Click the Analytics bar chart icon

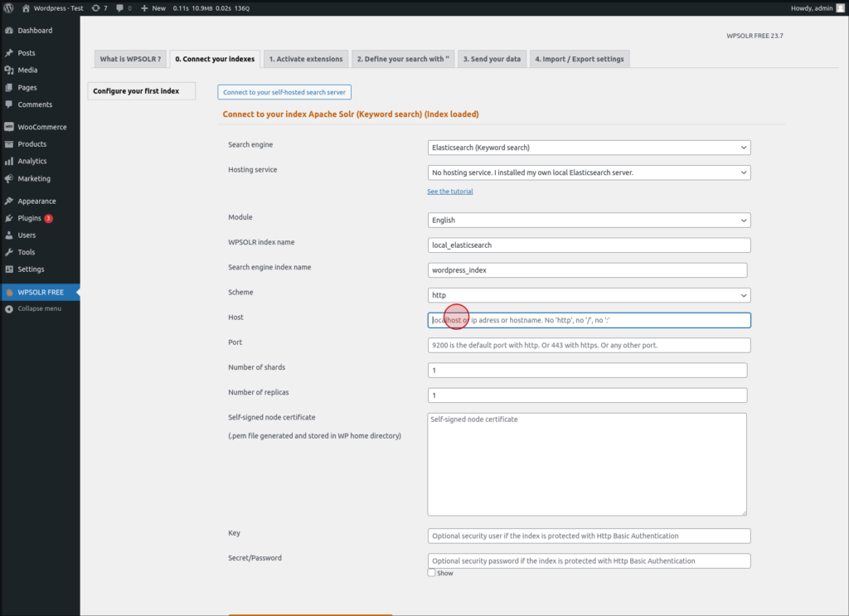[x=8, y=161]
